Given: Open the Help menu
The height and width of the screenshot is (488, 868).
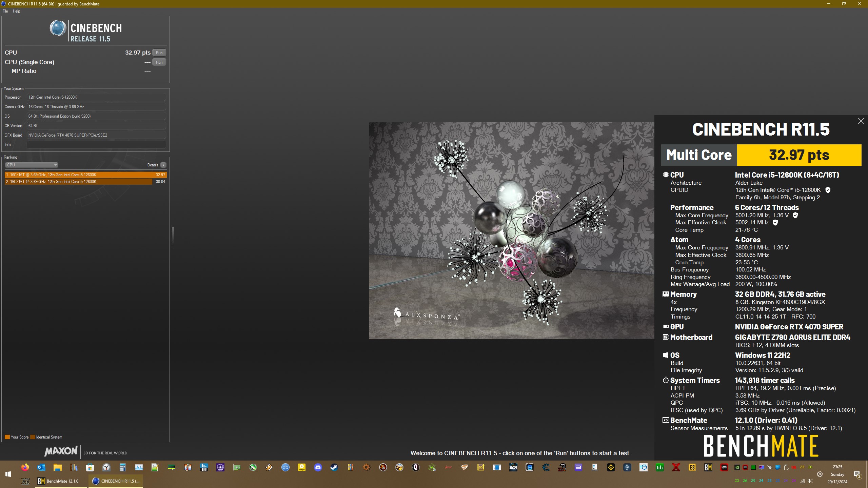Looking at the screenshot, I should [16, 11].
